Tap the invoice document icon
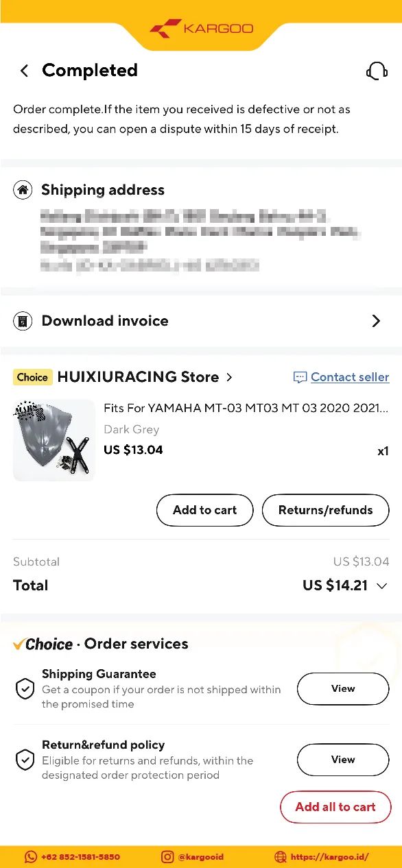The width and height of the screenshot is (402, 868). 23,321
